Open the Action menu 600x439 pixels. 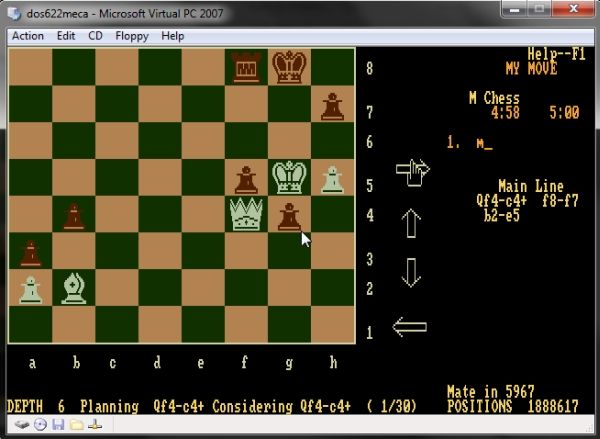28,36
